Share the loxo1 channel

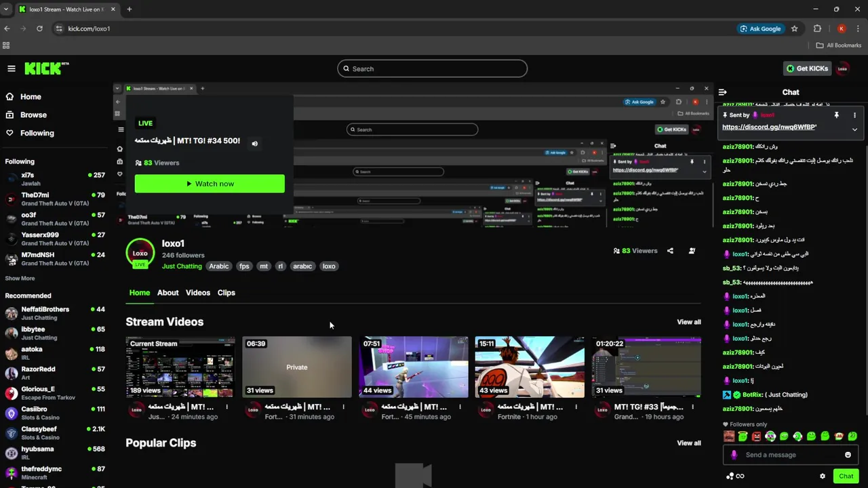(x=670, y=251)
